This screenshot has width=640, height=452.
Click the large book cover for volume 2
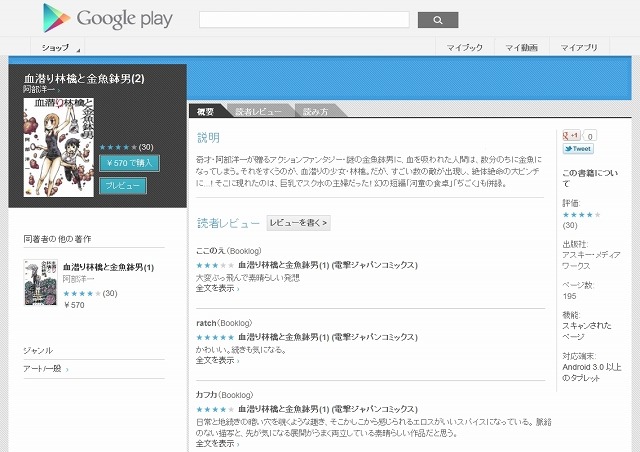[59, 147]
